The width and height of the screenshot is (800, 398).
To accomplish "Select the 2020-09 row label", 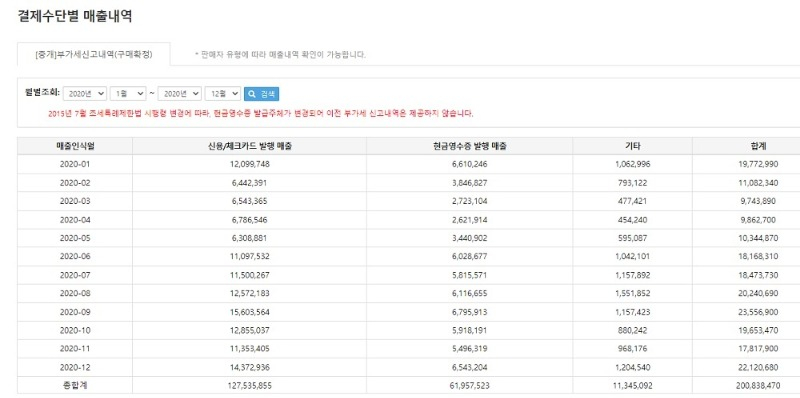I will [x=75, y=312].
